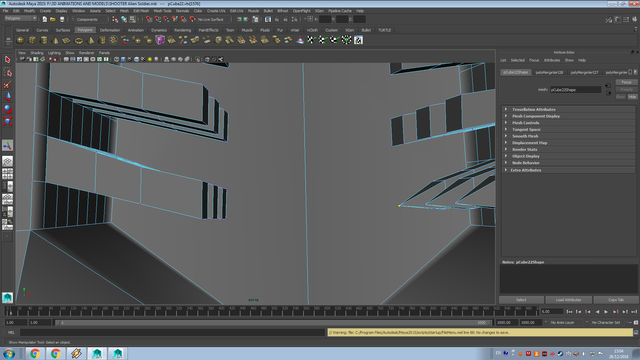Toggle select by object type mode icon
This screenshot has width=640, height=360.
[x=124, y=19]
